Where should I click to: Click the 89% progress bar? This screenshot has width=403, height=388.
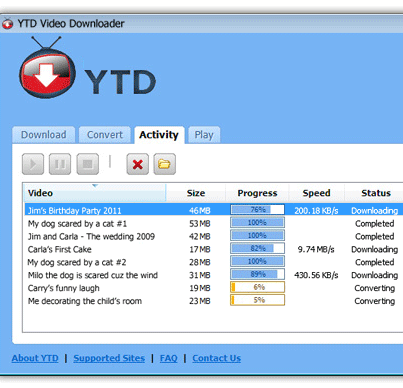click(257, 274)
